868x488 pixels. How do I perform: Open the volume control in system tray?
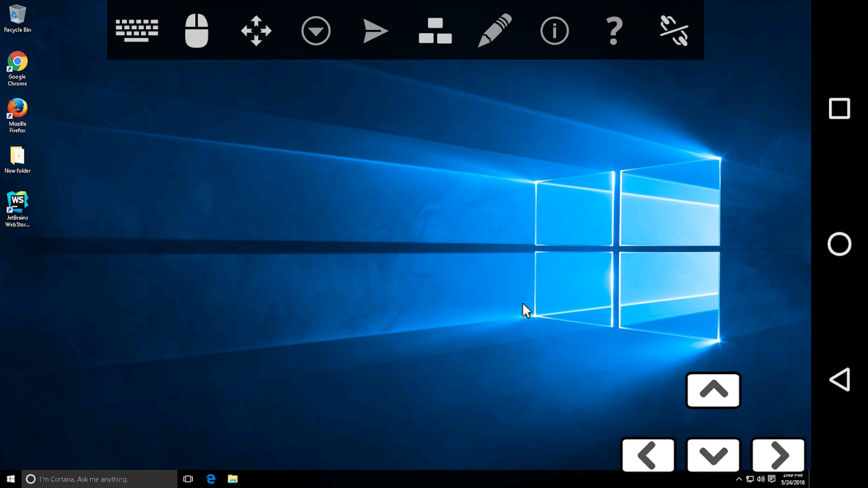pyautogui.click(x=761, y=479)
